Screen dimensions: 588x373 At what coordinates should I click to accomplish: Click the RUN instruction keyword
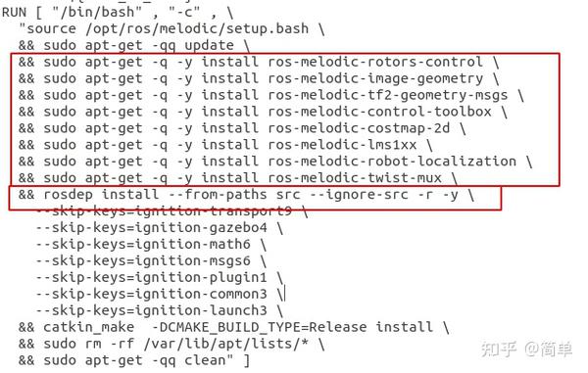(x=14, y=13)
